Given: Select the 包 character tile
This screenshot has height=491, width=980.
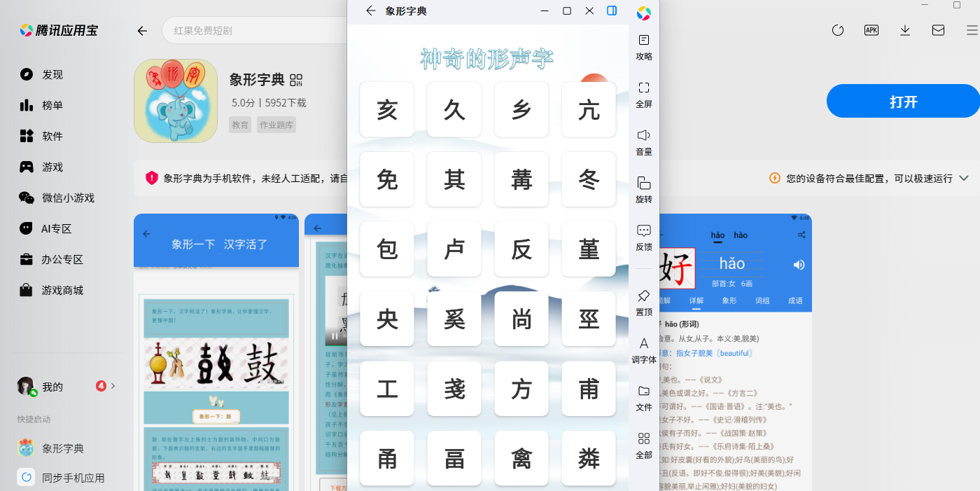Looking at the screenshot, I should [x=387, y=249].
